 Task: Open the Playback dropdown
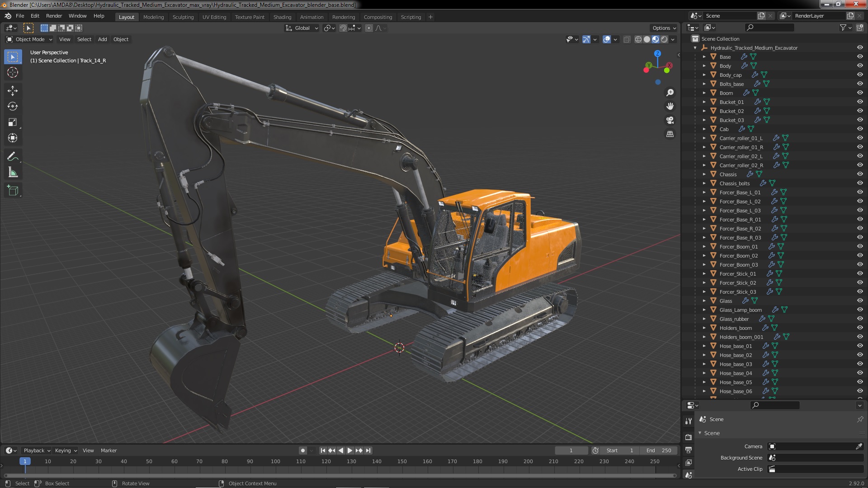[36, 450]
